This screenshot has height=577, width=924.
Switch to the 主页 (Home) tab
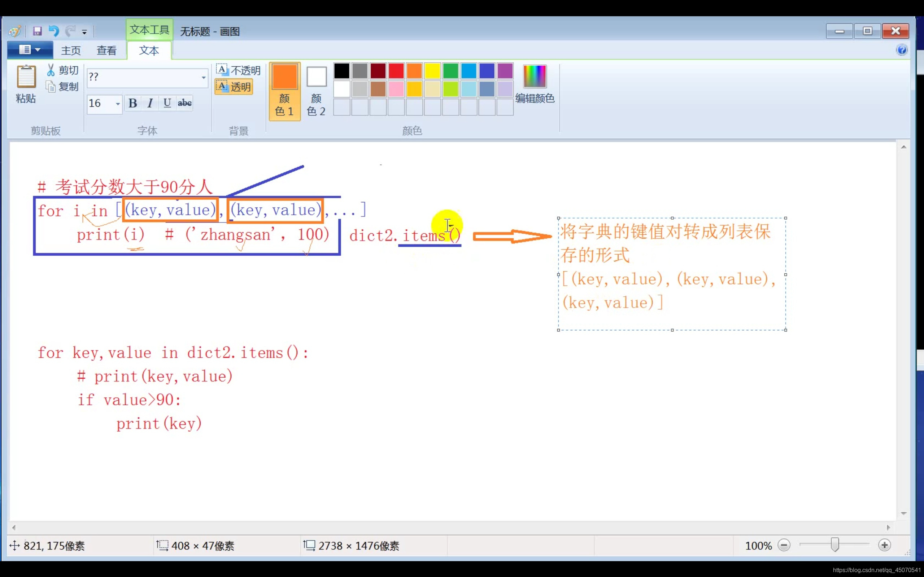(x=71, y=50)
